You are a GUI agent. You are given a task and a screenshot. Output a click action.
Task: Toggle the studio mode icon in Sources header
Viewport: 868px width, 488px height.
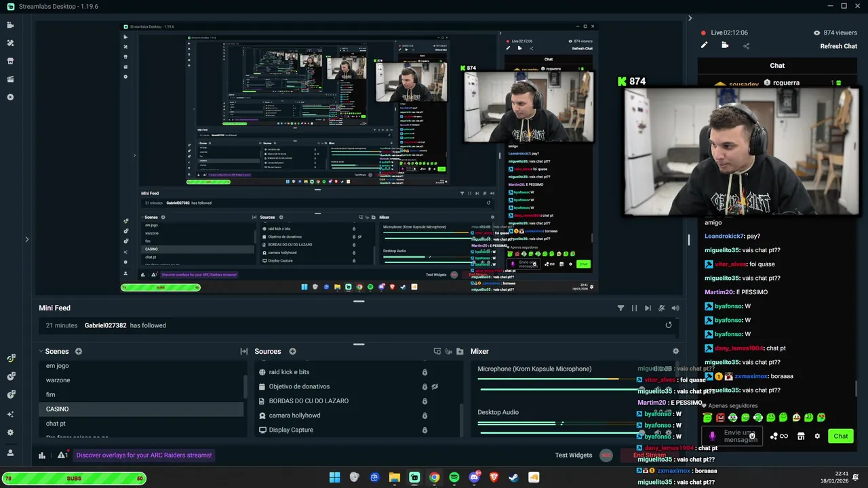[x=437, y=351]
